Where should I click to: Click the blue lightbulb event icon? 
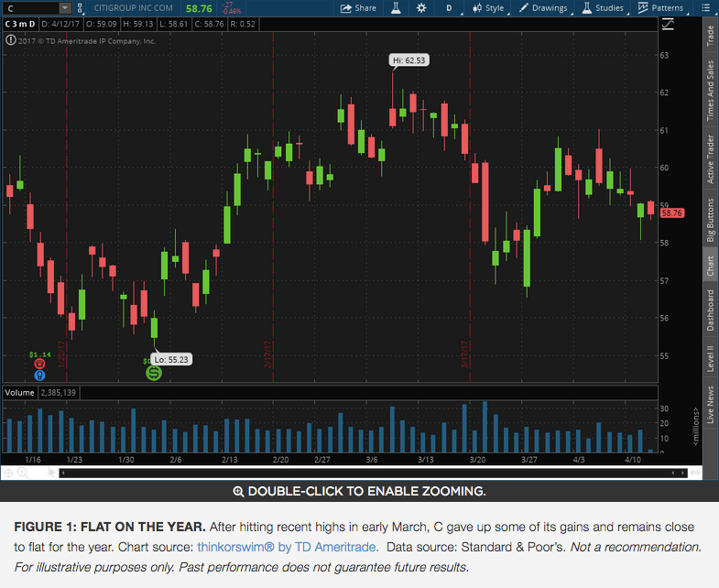pos(40,376)
